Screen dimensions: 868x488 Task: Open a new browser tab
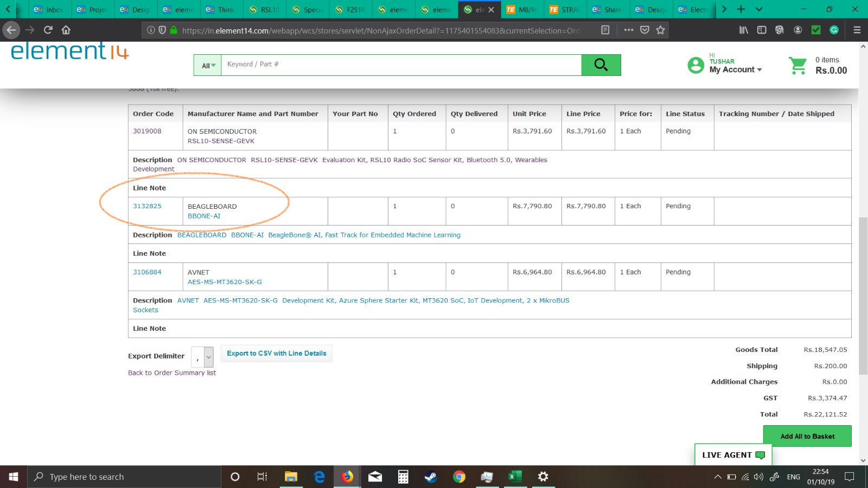tap(741, 9)
